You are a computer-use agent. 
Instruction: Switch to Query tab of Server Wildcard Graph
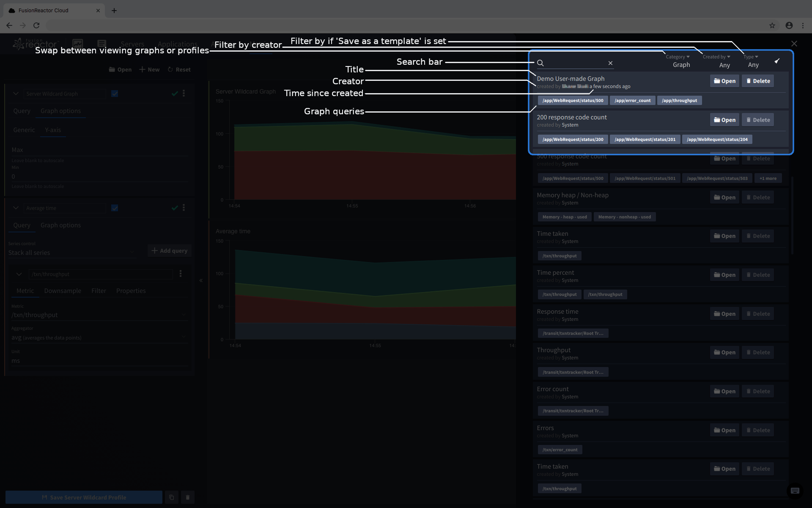pyautogui.click(x=22, y=111)
